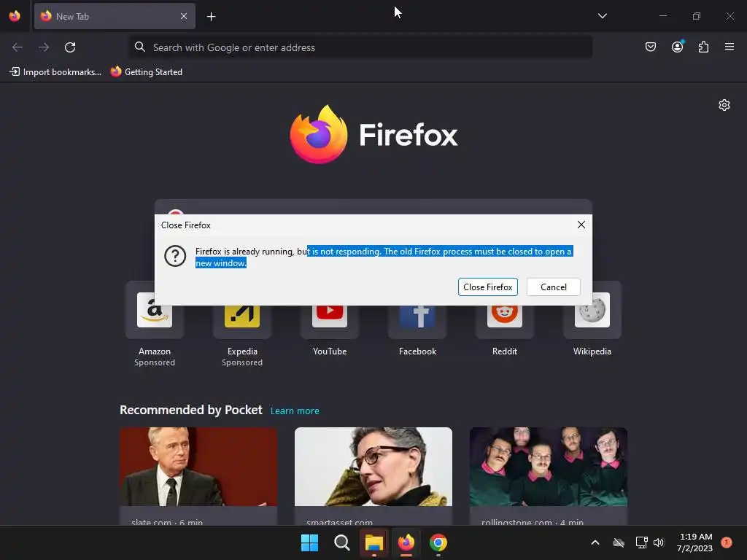
Task: Open Google Chrome from the taskbar
Action: pyautogui.click(x=438, y=542)
